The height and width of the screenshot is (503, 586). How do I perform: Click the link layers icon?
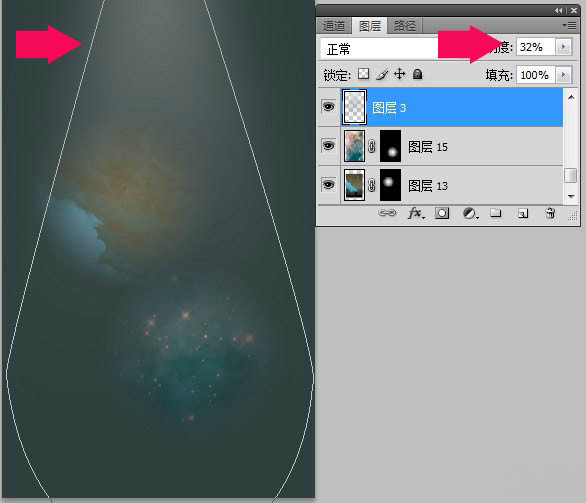click(387, 213)
